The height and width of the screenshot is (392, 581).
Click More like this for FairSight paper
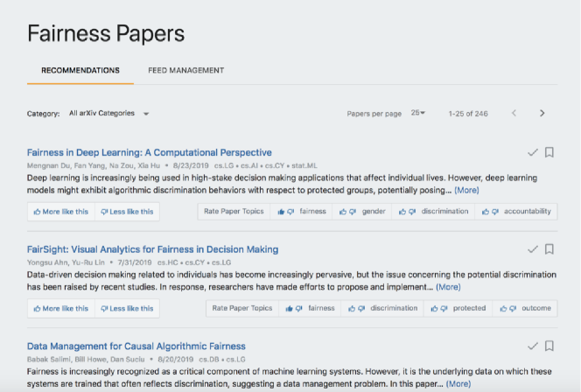[x=60, y=308]
